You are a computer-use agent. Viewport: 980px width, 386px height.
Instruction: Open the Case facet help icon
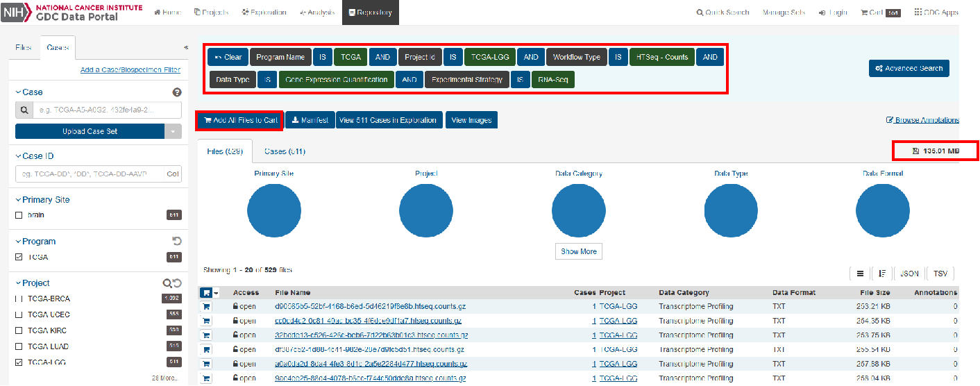[x=176, y=92]
